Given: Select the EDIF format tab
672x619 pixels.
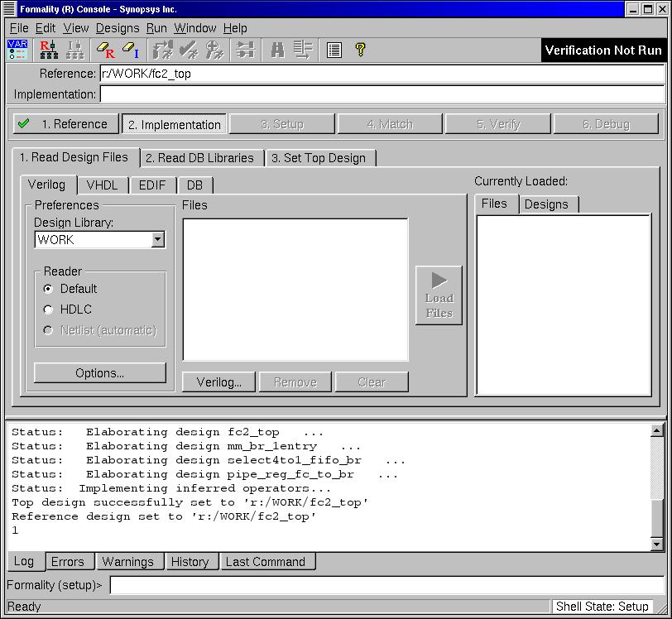Looking at the screenshot, I should click(152, 185).
